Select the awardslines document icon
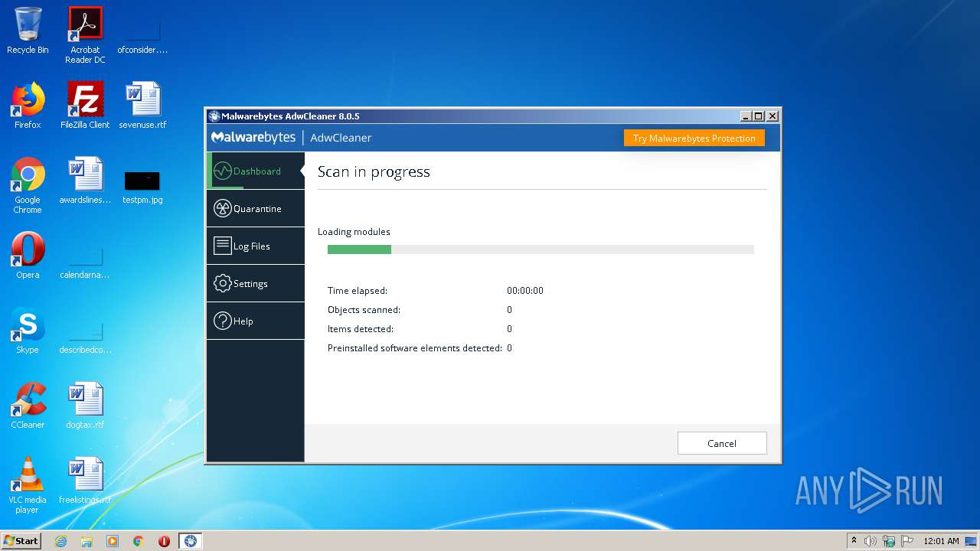 85,181
